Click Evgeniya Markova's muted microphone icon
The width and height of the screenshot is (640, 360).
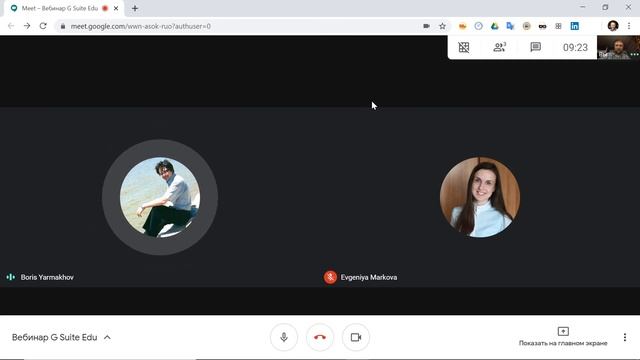tap(330, 277)
